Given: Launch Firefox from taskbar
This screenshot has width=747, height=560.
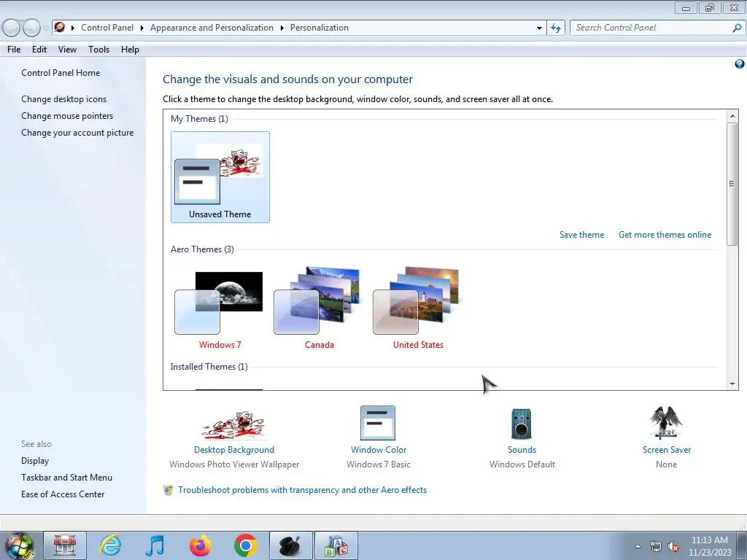Looking at the screenshot, I should 200,545.
